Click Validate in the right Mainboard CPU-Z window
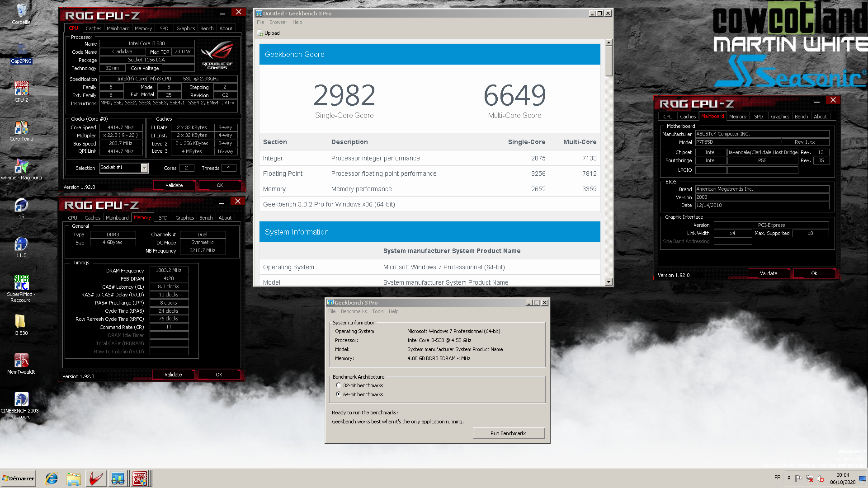This screenshot has height=488, width=868. pyautogui.click(x=769, y=273)
